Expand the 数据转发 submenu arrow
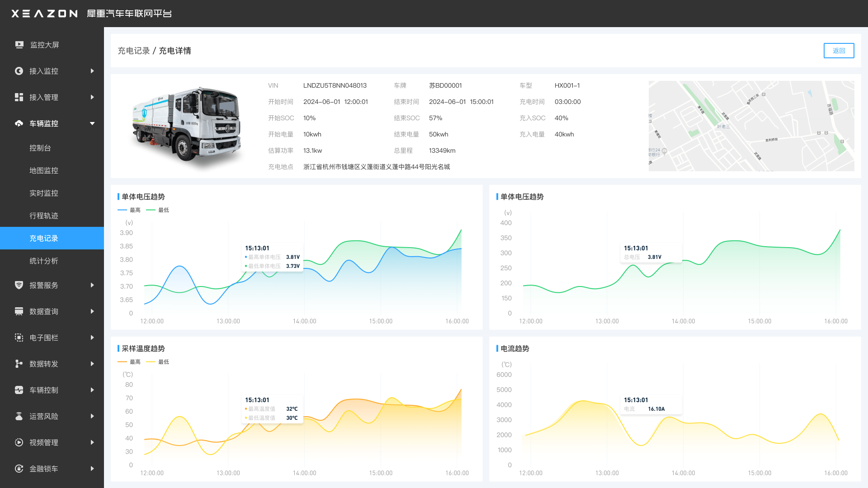The width and height of the screenshot is (868, 488). click(92, 364)
